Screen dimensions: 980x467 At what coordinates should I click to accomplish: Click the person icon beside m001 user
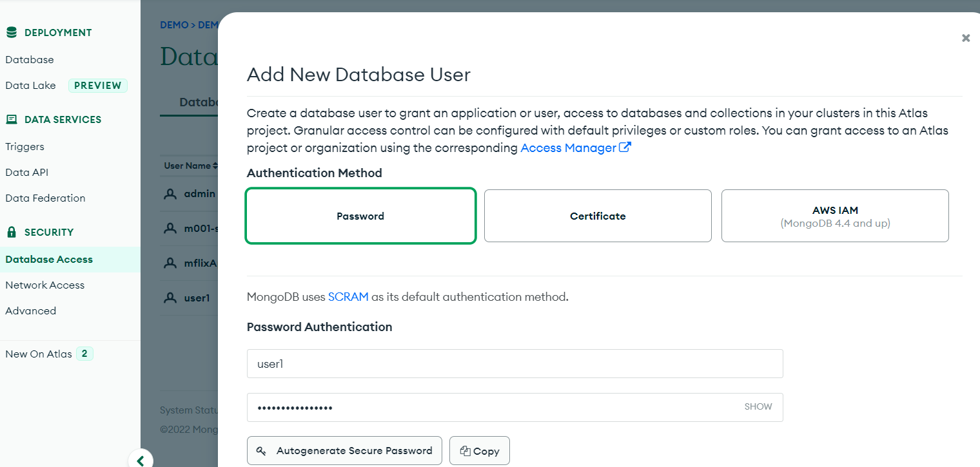(170, 227)
